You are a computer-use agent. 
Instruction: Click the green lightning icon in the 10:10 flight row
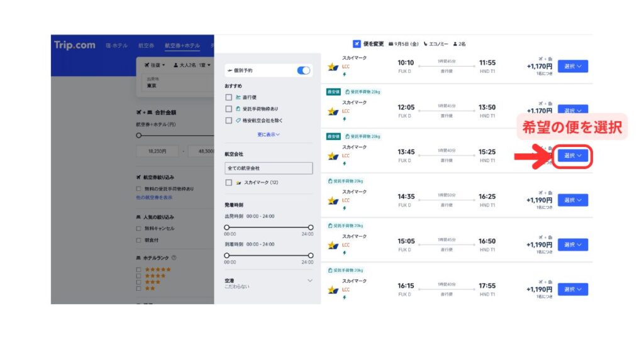point(345,74)
